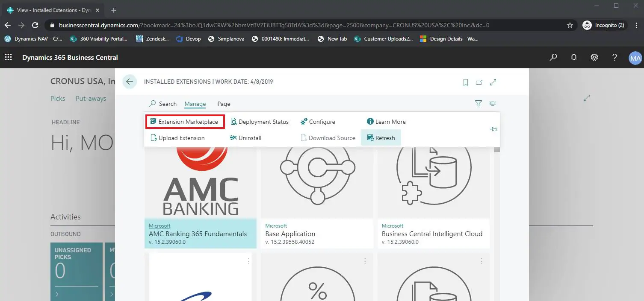Click the Unassigned Picks cue tile
The width and height of the screenshot is (644, 301).
click(77, 272)
